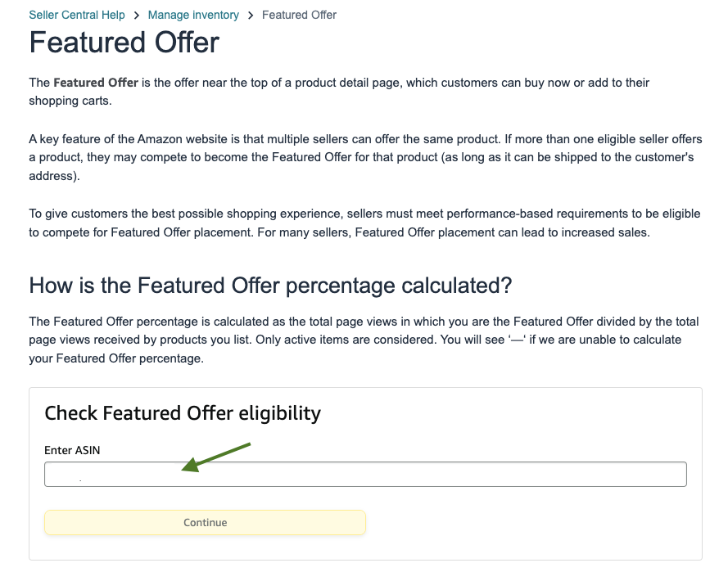The width and height of the screenshot is (728, 572).
Task: Open the Seller Central Help breadcrumb link
Action: [x=77, y=15]
